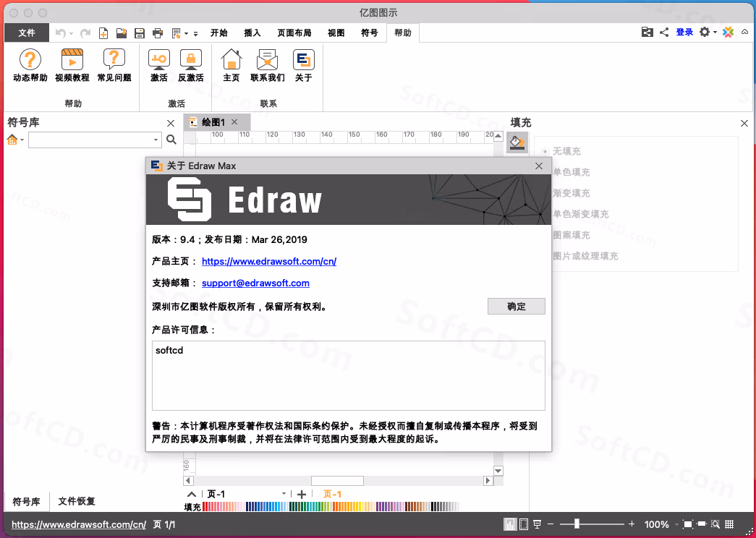Open the 动态帮助 dynamic help

(30, 65)
